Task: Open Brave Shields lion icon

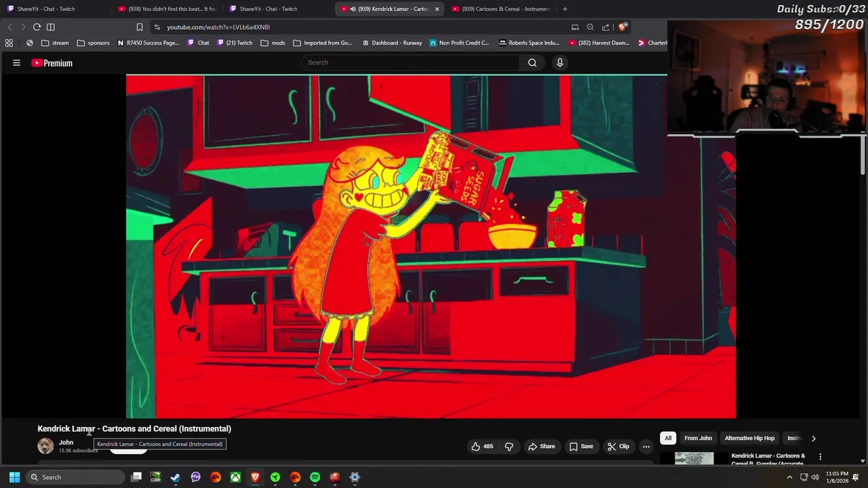Action: point(623,27)
